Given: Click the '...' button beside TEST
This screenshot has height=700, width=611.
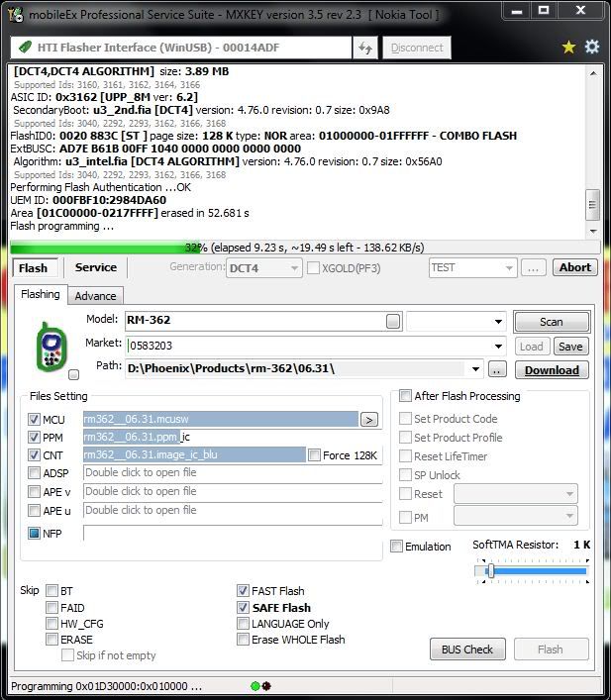Looking at the screenshot, I should click(534, 268).
